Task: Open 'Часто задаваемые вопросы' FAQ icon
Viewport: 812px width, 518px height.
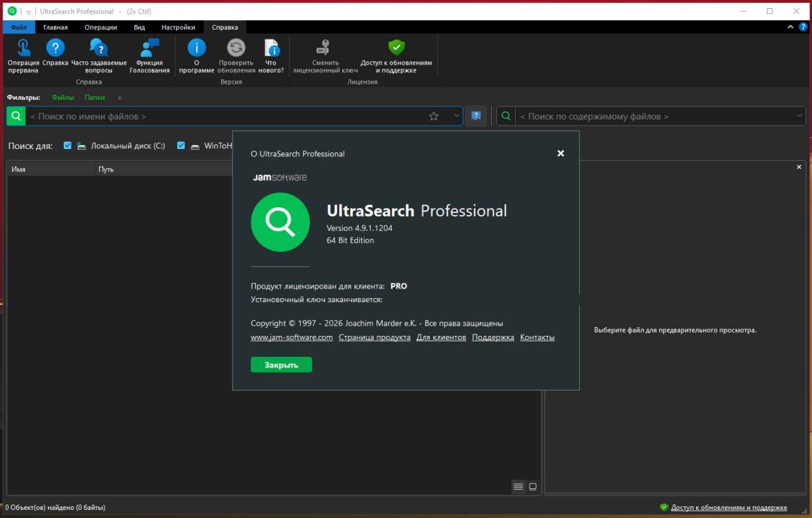Action: 99,48
